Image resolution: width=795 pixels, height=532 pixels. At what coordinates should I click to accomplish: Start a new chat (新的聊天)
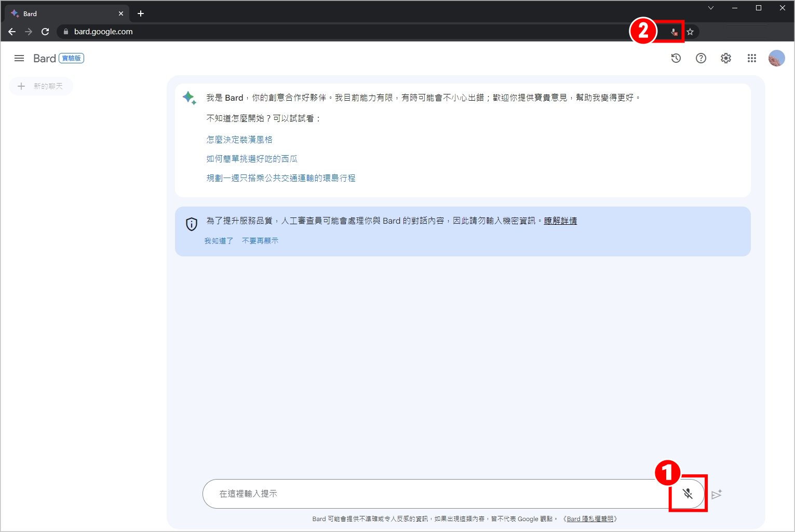[41, 86]
